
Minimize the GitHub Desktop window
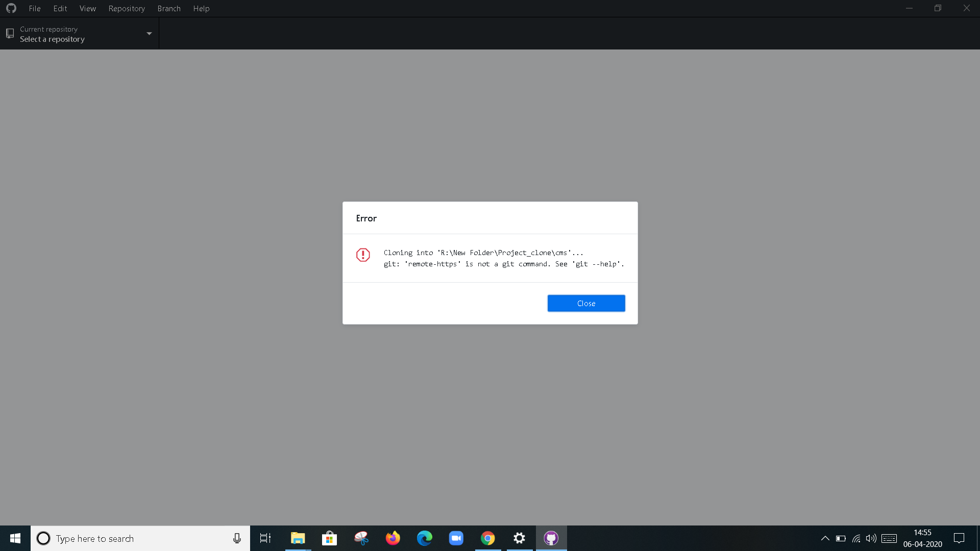[909, 8]
